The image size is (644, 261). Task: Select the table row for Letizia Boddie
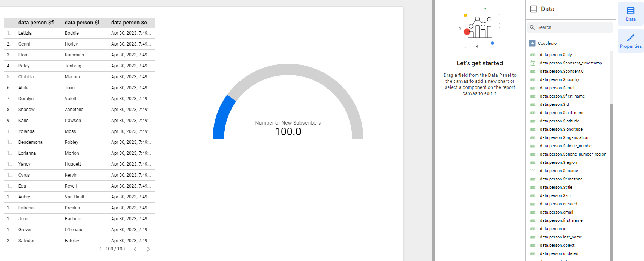(79, 33)
